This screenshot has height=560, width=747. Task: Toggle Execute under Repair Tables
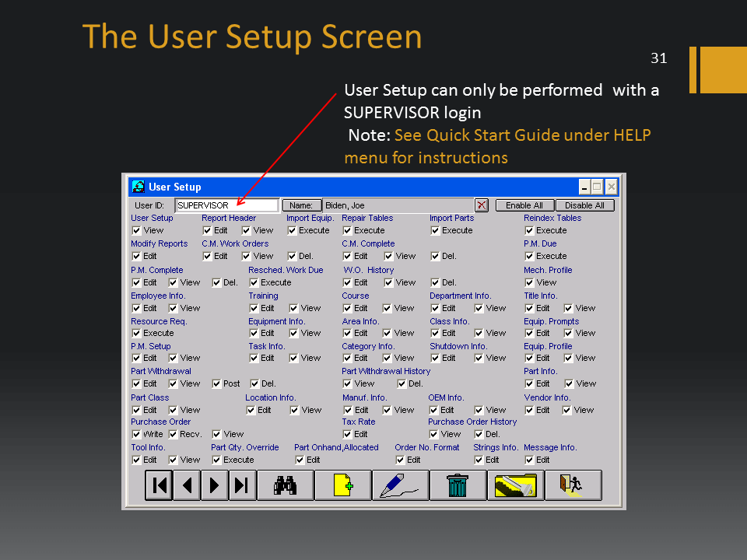347,230
